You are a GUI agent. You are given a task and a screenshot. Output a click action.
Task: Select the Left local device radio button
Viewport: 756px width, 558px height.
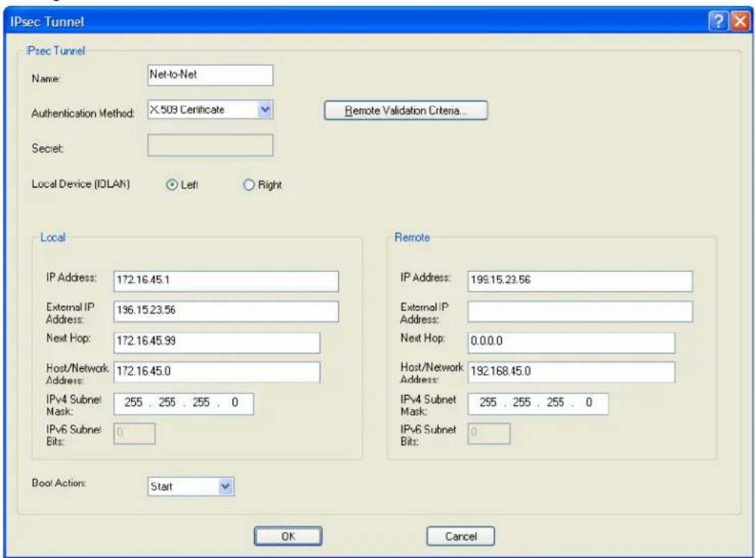(x=171, y=184)
